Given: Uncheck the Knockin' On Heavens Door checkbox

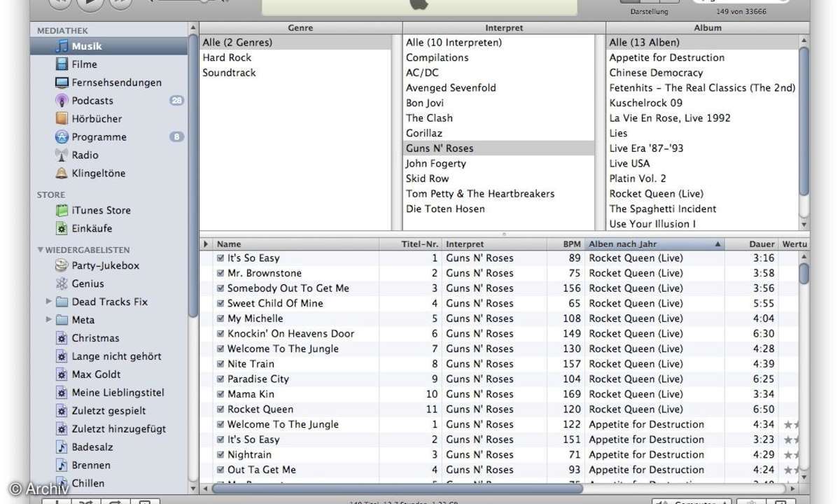Looking at the screenshot, I should pyautogui.click(x=221, y=334).
